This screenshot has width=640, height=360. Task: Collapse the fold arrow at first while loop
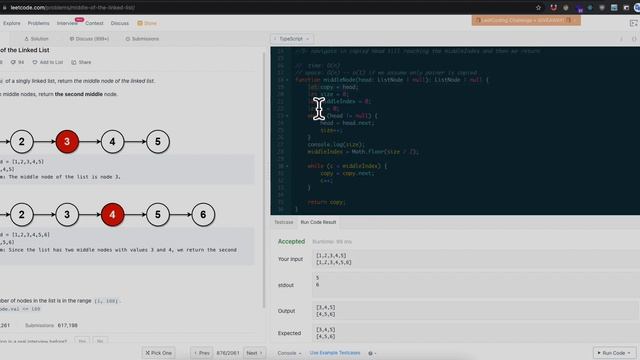click(287, 116)
